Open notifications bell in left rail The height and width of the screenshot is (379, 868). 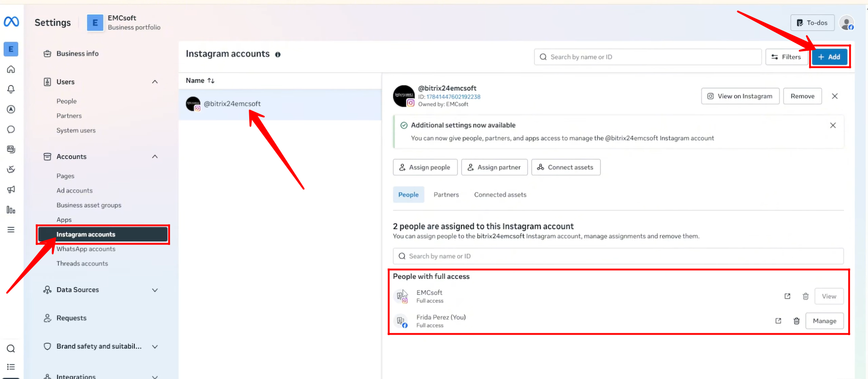[11, 89]
